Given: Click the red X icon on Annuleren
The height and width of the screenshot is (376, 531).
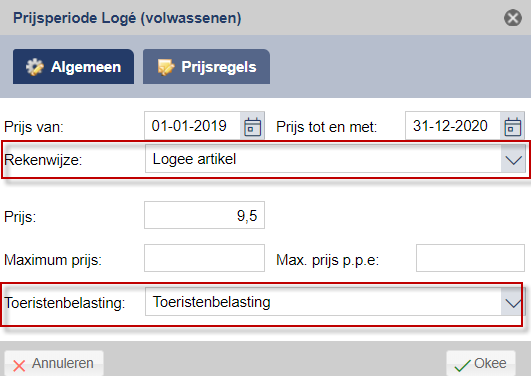Looking at the screenshot, I should 19,365.
